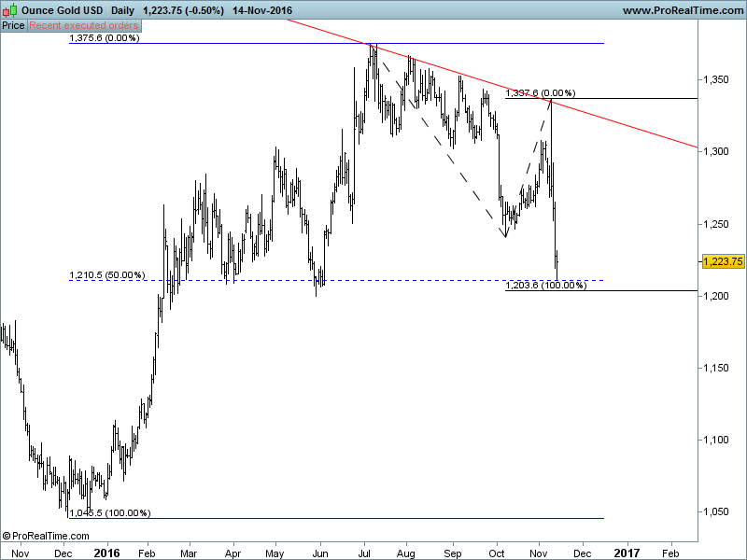Click the 1,375.6 (0.00%) Fibonacci label
Viewport: 747px width, 560px height.
coord(105,39)
